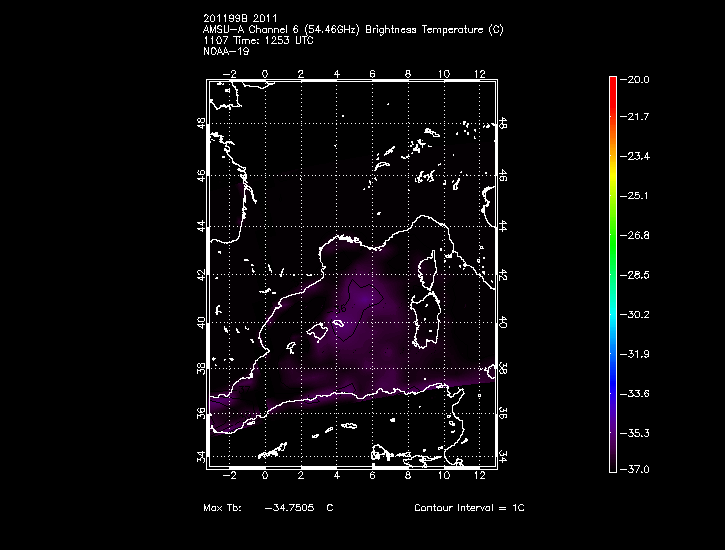The height and width of the screenshot is (550, 725).
Task: Click the AMSU-A Channel 6 title text
Action: (353, 31)
